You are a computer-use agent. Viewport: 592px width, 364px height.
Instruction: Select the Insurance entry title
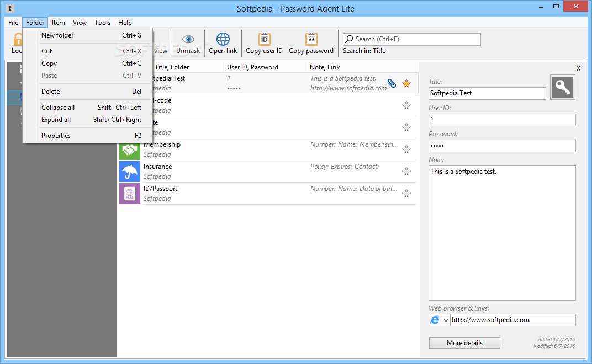[157, 167]
